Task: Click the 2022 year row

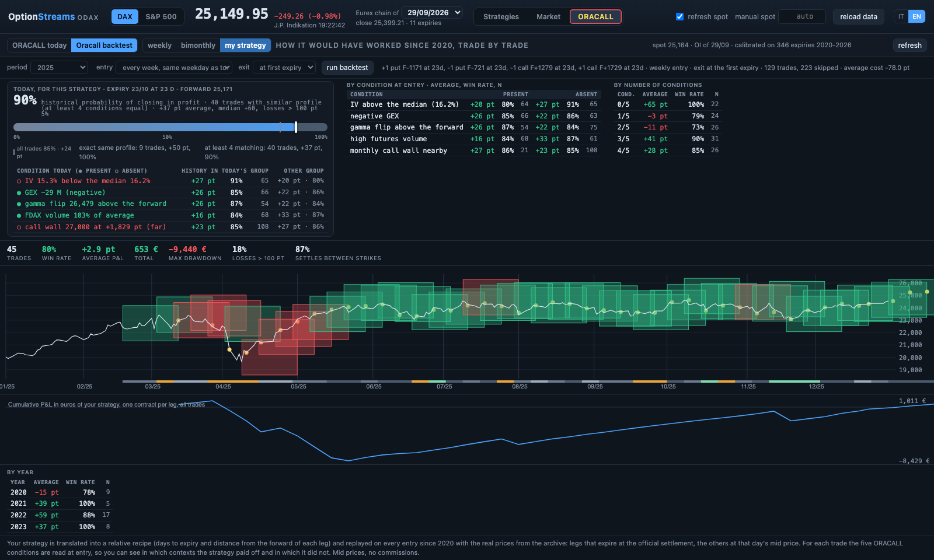Action: coord(60,515)
